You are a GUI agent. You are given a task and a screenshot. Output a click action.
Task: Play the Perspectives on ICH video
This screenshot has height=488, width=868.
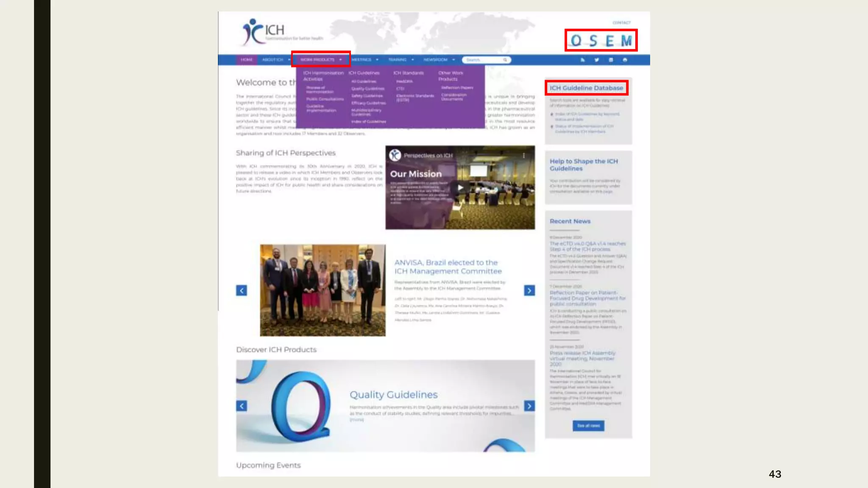tap(460, 188)
